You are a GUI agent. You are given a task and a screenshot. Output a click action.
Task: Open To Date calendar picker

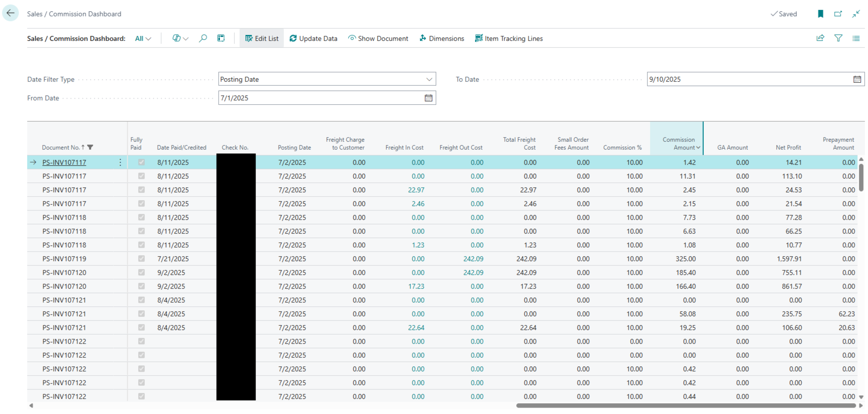point(857,80)
